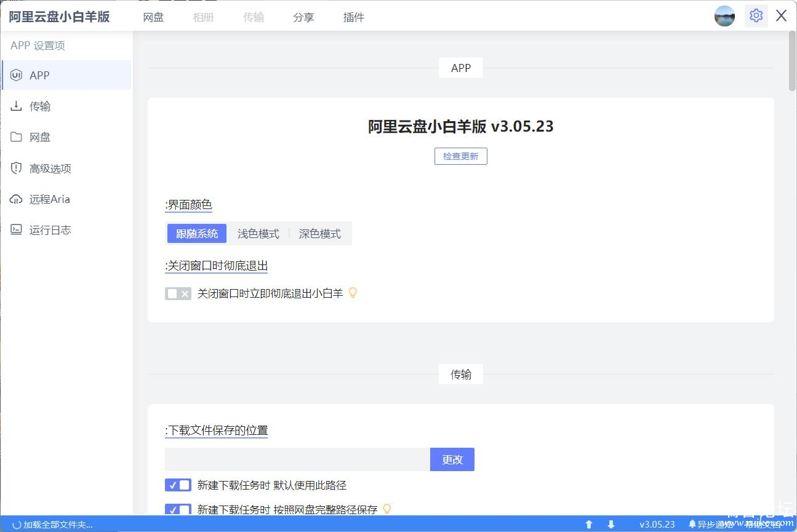Click the upload arrow in status bar

click(589, 525)
